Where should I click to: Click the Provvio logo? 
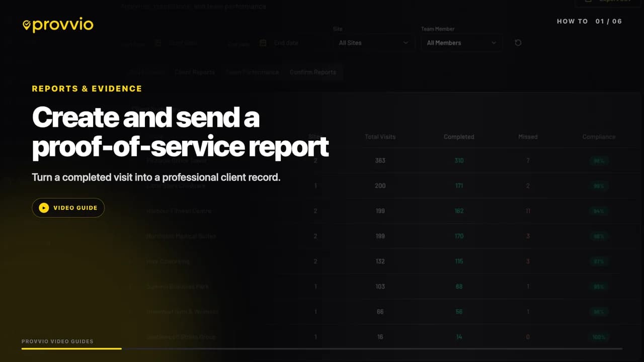[x=58, y=25]
